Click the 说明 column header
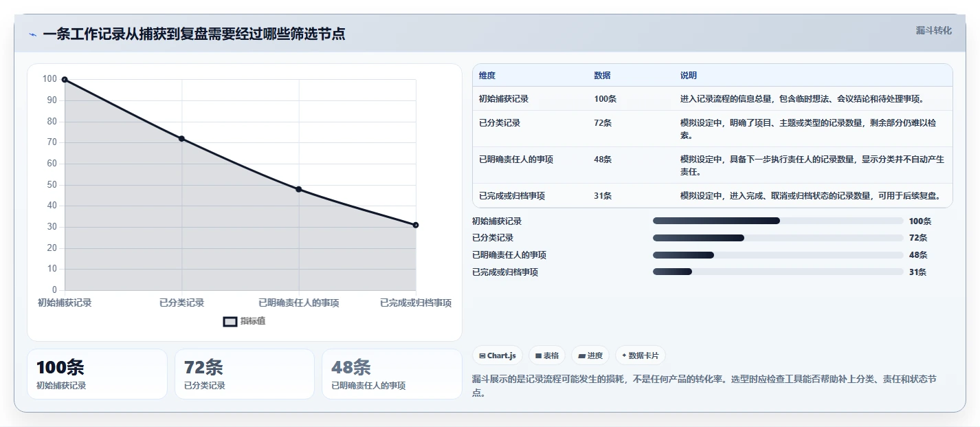 click(x=689, y=76)
